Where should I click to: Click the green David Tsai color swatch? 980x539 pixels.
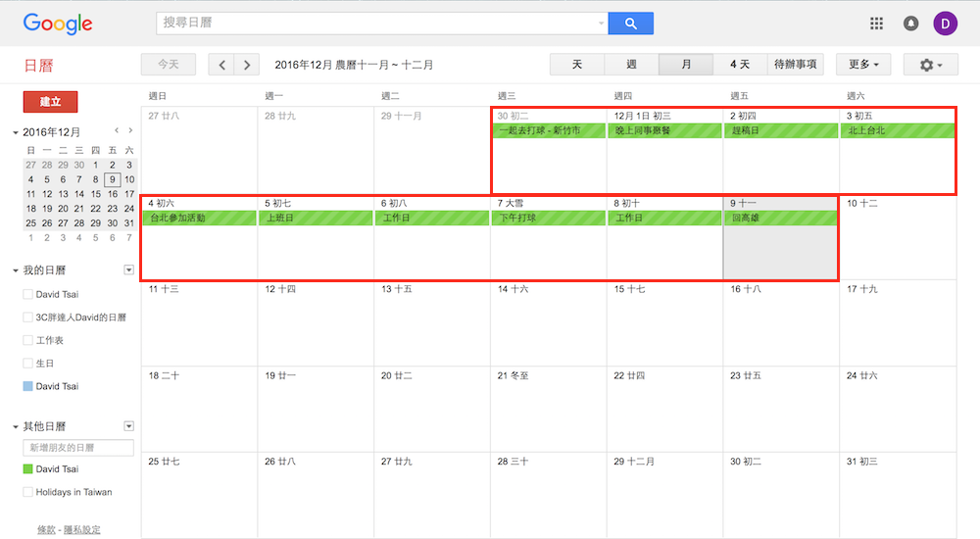28,469
